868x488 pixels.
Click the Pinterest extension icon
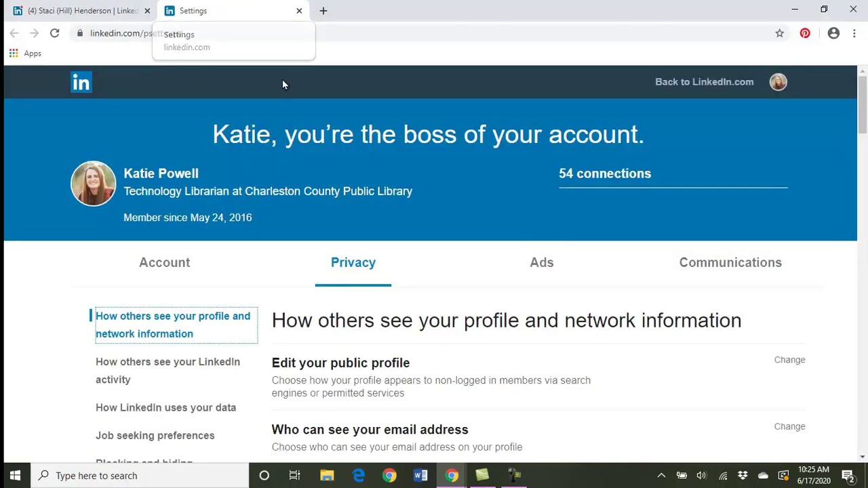(805, 33)
